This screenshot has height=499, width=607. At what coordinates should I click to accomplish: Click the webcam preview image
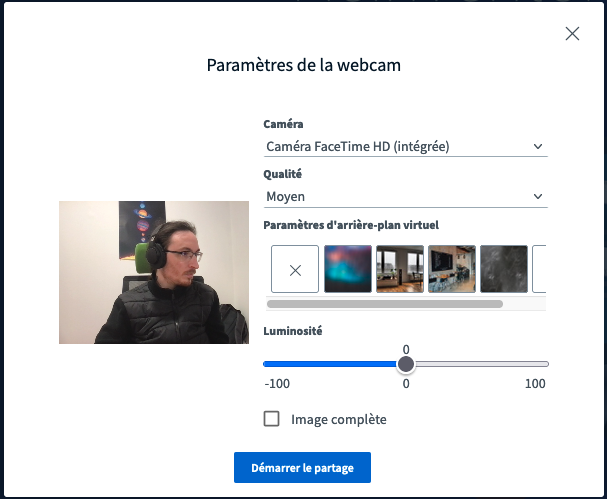tap(154, 272)
